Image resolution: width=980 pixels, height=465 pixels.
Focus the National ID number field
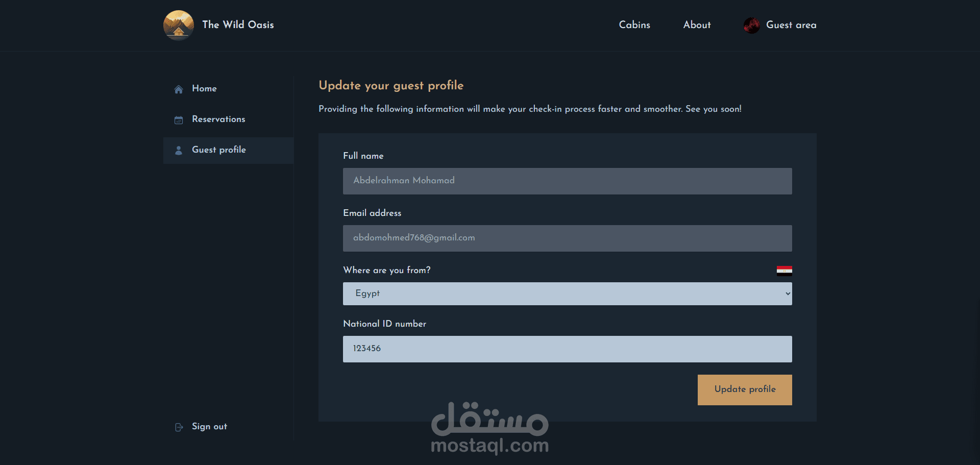tap(568, 349)
